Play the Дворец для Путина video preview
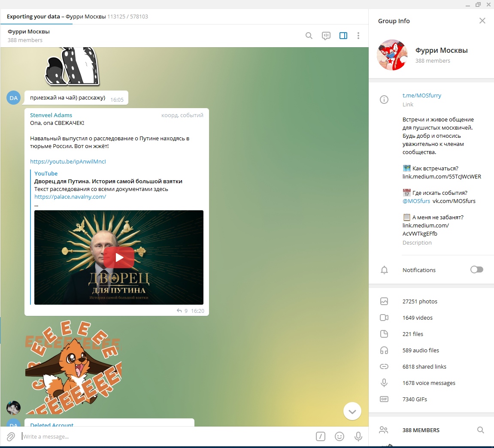Screen dimensions: 494x448 (x=119, y=257)
